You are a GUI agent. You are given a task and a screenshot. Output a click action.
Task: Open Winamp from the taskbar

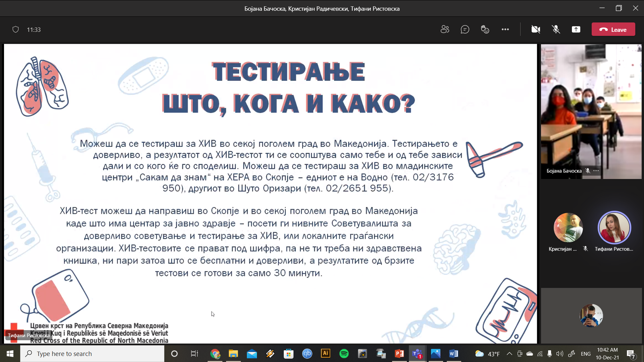point(270,354)
